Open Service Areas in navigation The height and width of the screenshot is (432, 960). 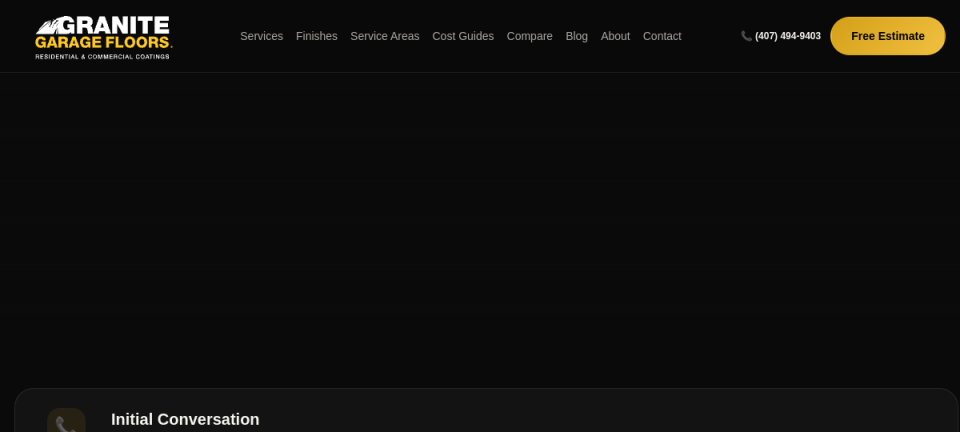(x=384, y=36)
